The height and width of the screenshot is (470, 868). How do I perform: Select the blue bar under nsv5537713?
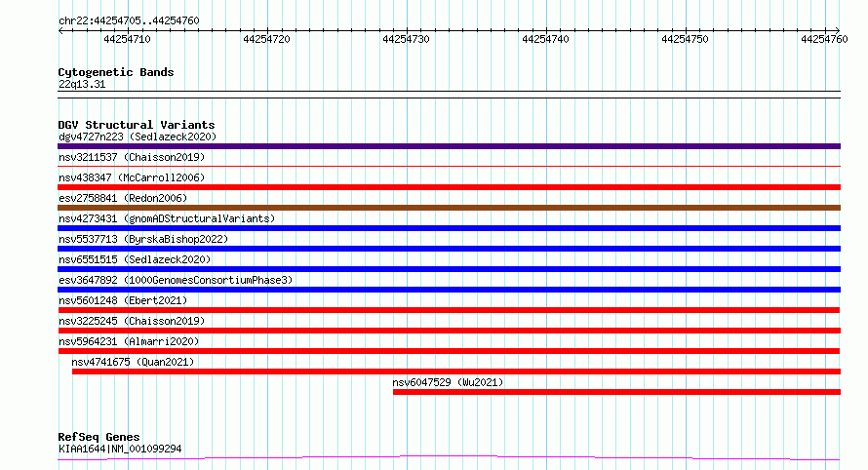point(449,249)
